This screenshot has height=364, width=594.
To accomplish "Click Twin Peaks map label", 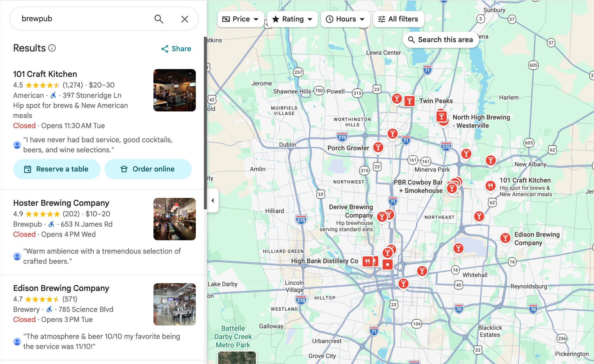I will coord(436,101).
